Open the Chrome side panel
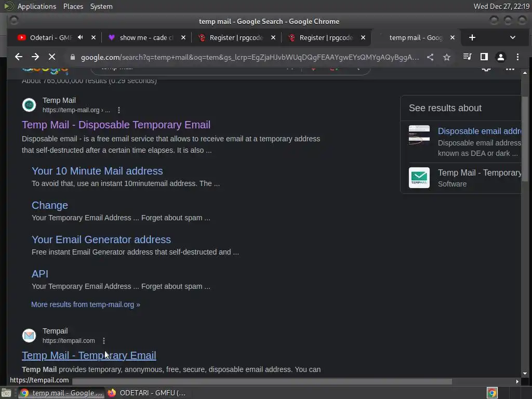The width and height of the screenshot is (532, 399). pyautogui.click(x=484, y=57)
